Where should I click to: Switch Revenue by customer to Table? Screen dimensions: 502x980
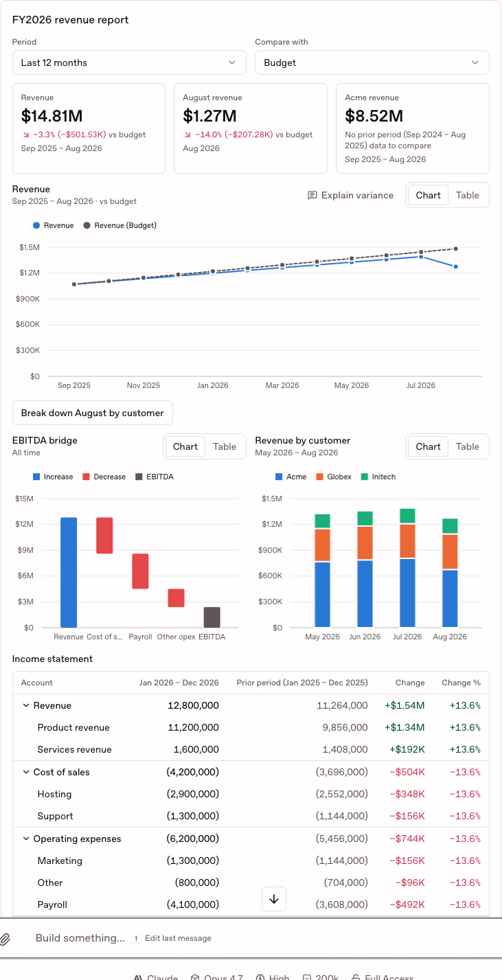[468, 446]
